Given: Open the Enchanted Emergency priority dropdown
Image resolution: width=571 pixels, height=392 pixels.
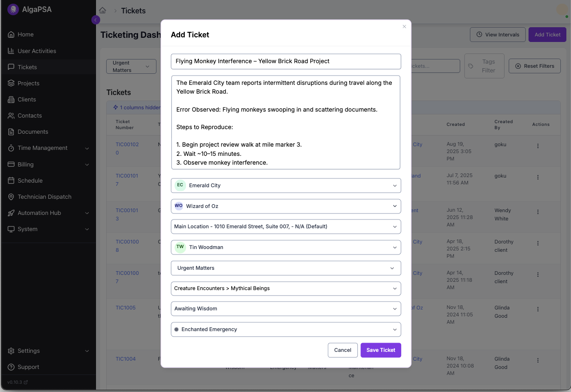Looking at the screenshot, I should (x=286, y=330).
